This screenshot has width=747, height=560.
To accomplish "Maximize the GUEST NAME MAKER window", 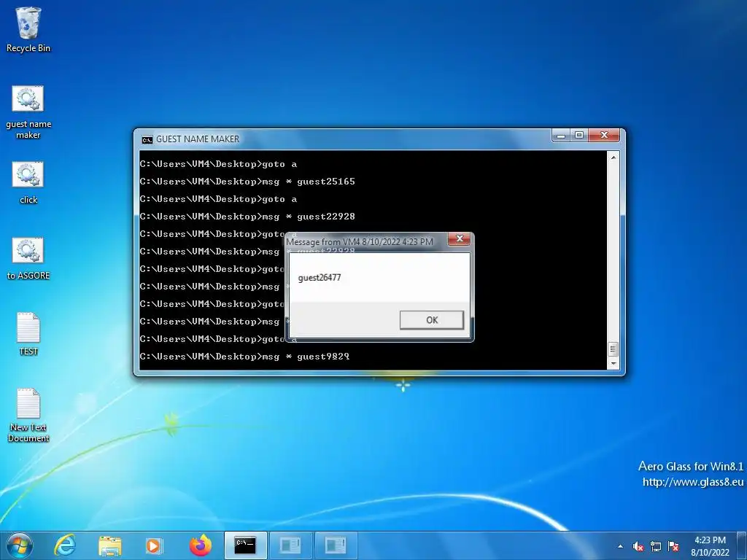I will tap(578, 136).
